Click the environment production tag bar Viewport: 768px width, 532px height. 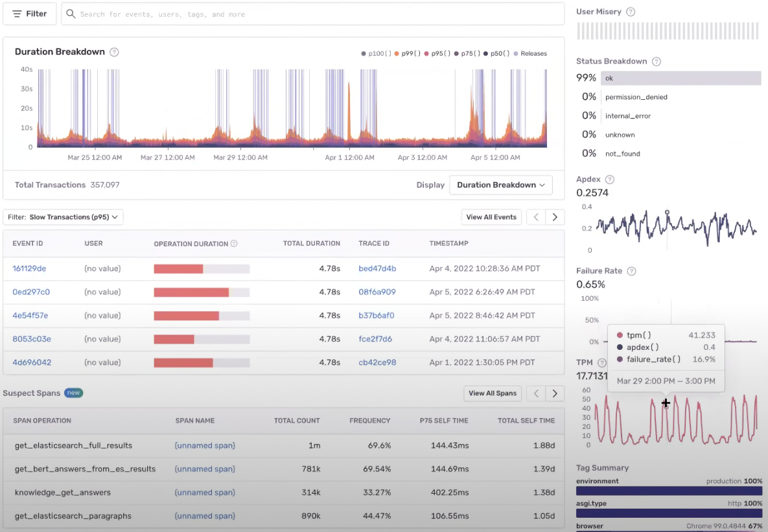pos(669,491)
